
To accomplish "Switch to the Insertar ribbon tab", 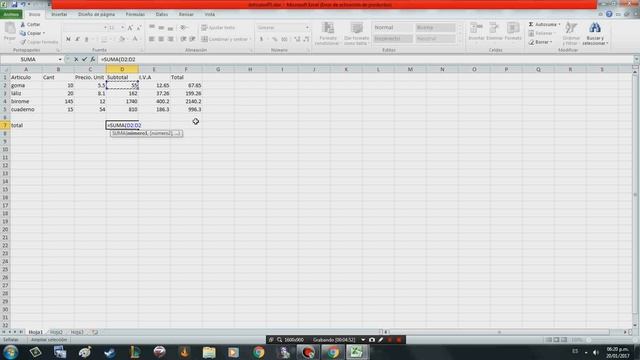I will click(59, 14).
